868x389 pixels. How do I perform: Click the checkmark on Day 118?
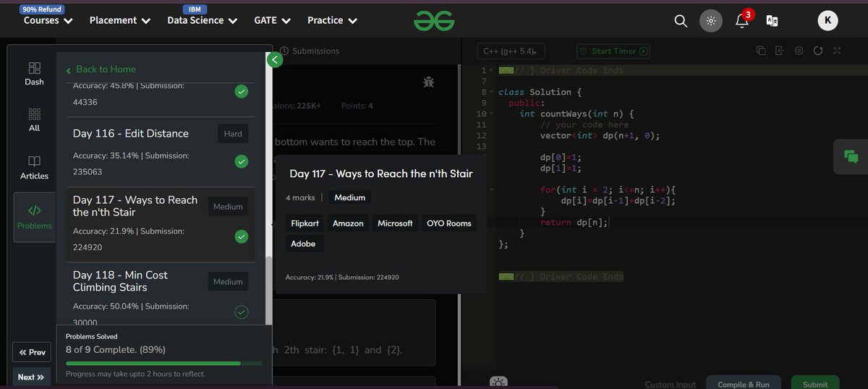tap(242, 312)
